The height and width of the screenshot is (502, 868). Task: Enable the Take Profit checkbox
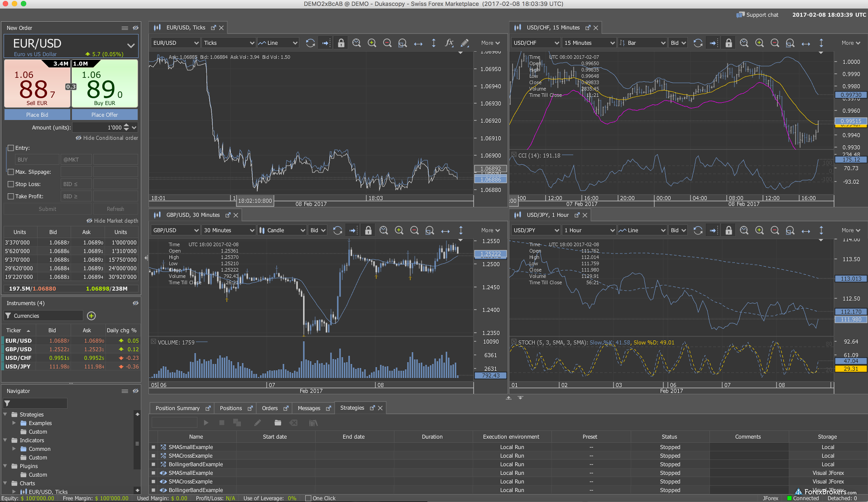[11, 196]
